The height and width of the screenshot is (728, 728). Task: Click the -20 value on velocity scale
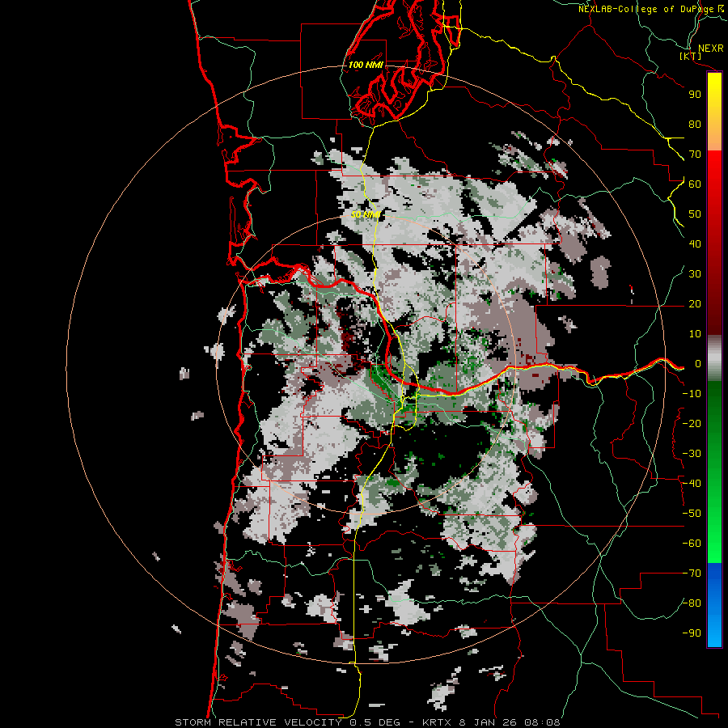tap(692, 423)
